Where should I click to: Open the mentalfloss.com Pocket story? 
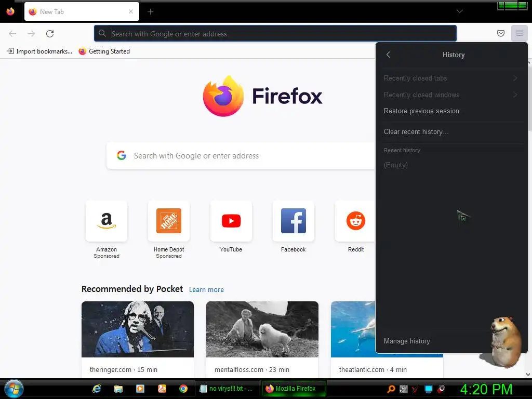coord(262,339)
